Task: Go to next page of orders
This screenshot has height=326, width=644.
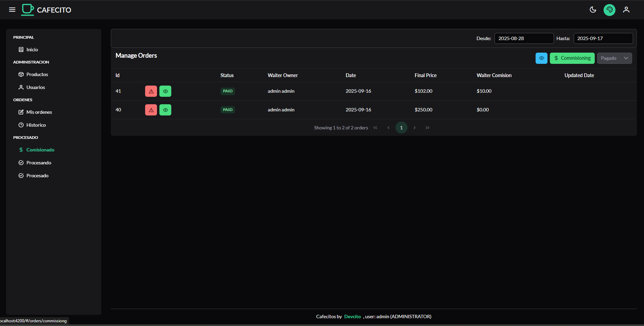Action: coord(414,128)
